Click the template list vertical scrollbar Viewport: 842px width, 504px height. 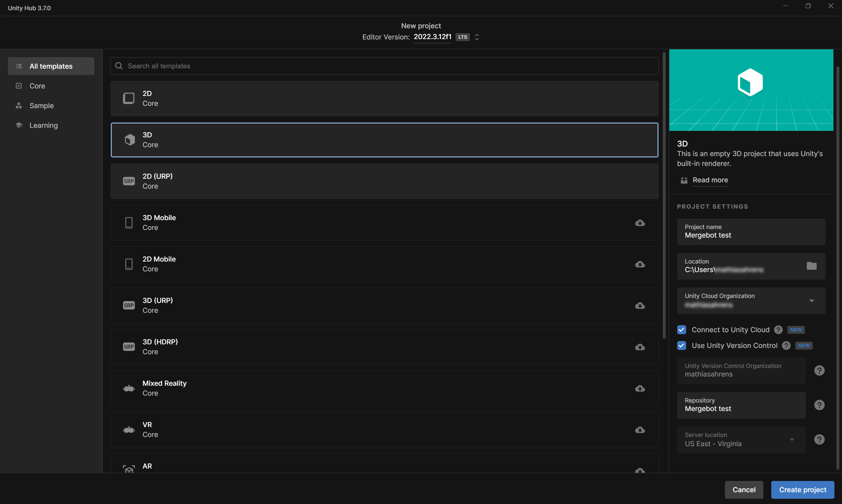click(663, 195)
